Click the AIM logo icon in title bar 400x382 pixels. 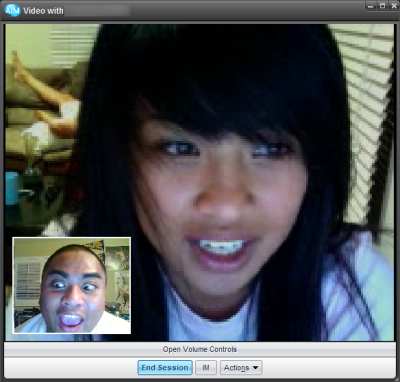(x=13, y=10)
